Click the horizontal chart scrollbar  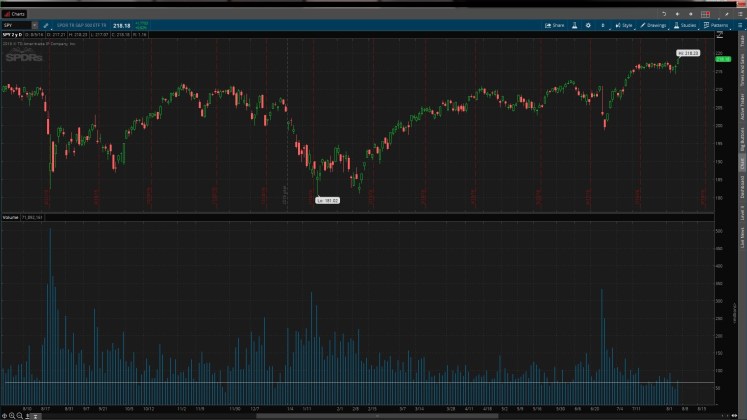pos(330,415)
